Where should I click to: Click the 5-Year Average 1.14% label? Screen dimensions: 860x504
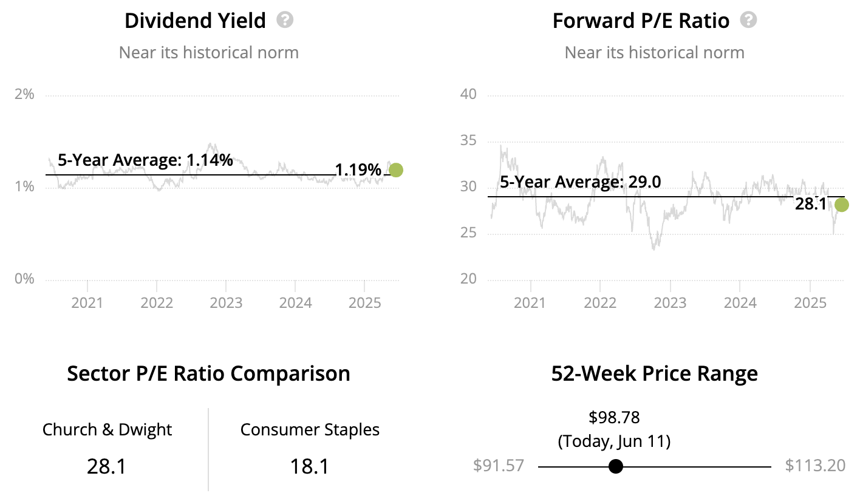(145, 160)
